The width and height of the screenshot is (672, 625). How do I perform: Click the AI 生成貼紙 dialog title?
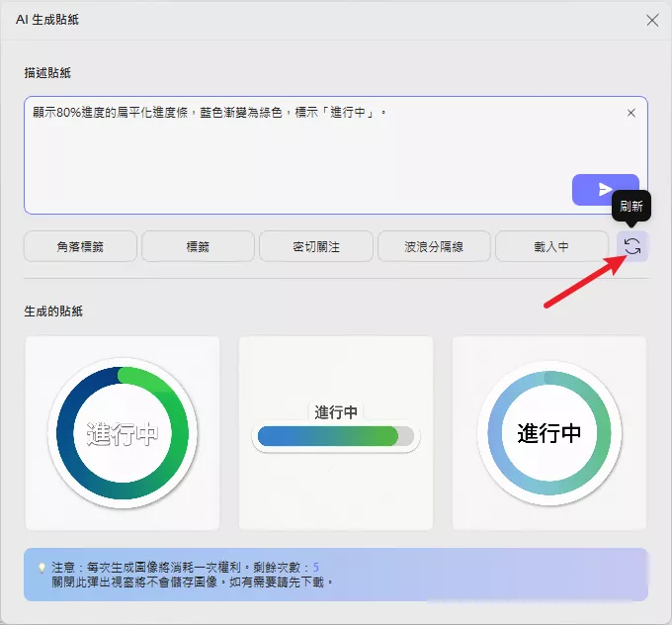pyautogui.click(x=47, y=20)
